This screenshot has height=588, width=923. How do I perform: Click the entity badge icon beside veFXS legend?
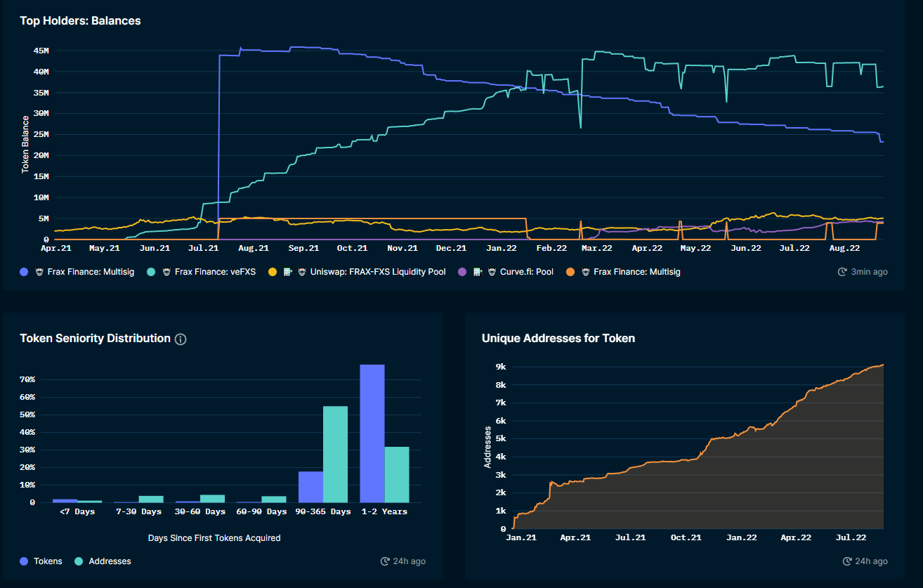point(166,272)
